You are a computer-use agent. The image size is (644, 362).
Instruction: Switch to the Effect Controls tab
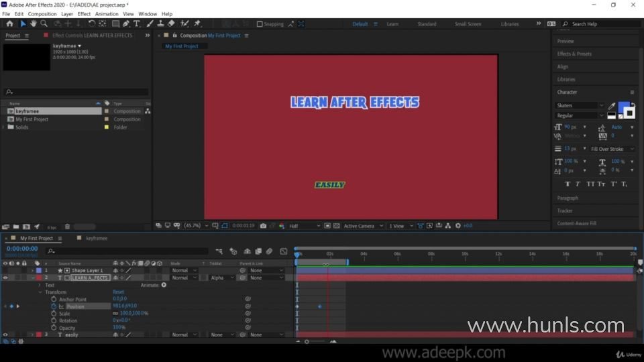pyautogui.click(x=92, y=36)
